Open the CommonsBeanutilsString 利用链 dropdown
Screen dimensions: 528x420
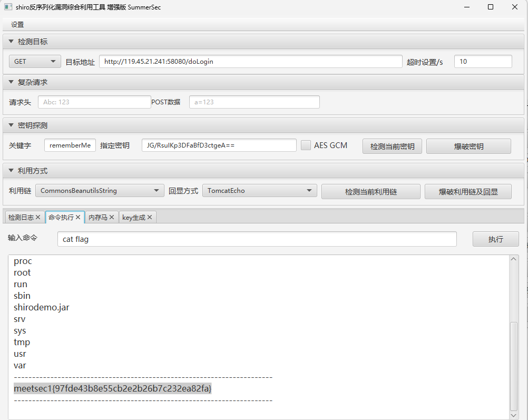click(100, 191)
